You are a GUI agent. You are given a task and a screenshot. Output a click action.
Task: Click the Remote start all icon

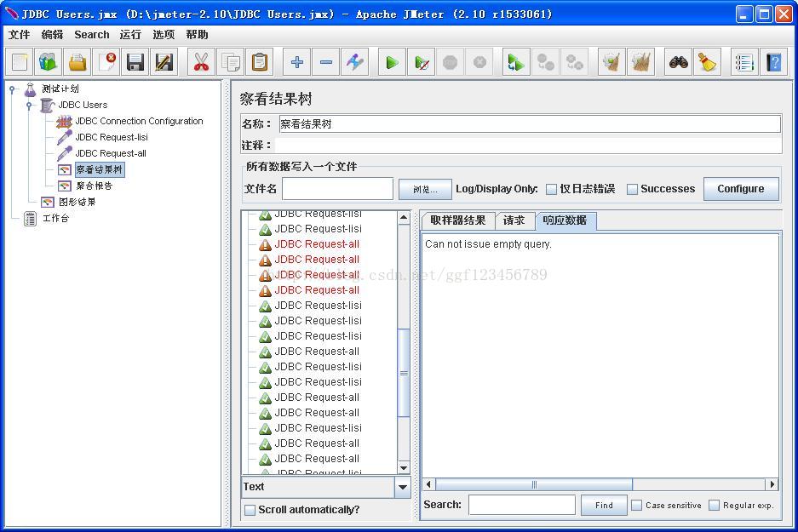point(516,62)
